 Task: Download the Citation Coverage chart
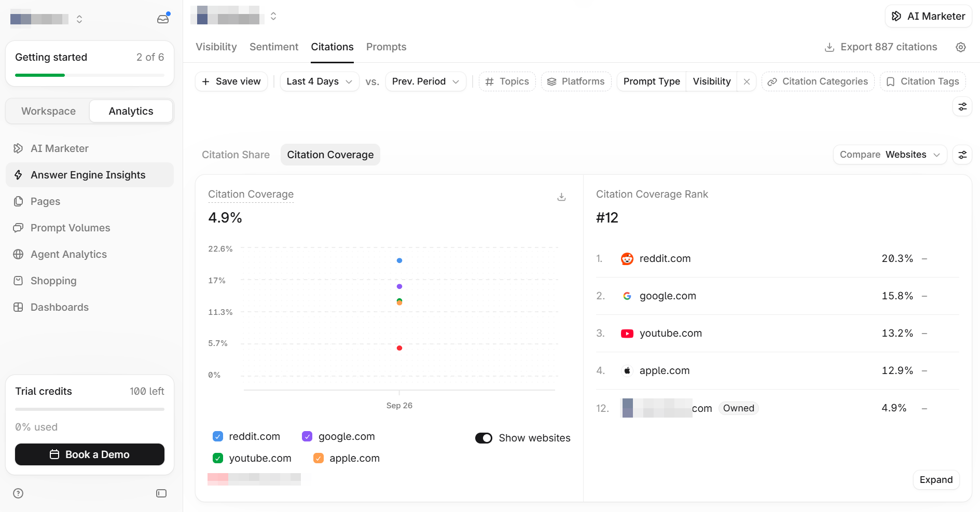point(561,197)
